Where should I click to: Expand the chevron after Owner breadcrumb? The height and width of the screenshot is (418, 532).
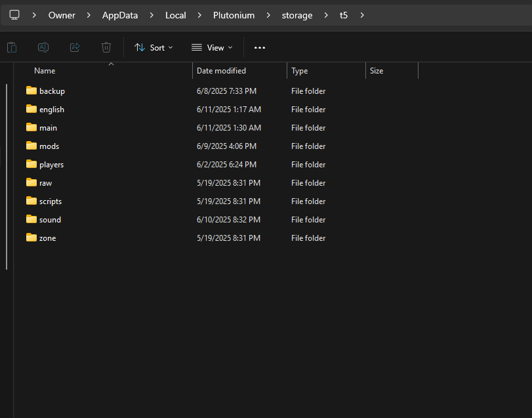[x=89, y=15]
